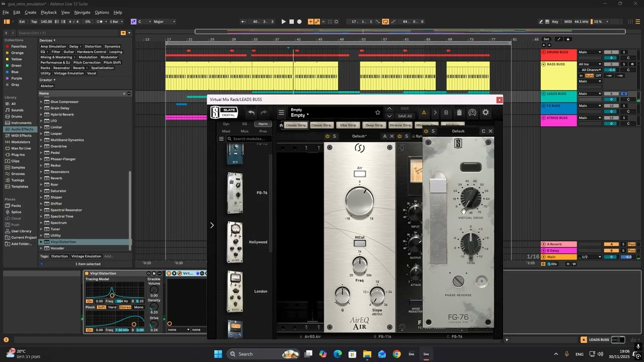Solo the DRUMS BUSS track
Image resolution: width=644 pixels, height=362 pixels.
[x=624, y=52]
